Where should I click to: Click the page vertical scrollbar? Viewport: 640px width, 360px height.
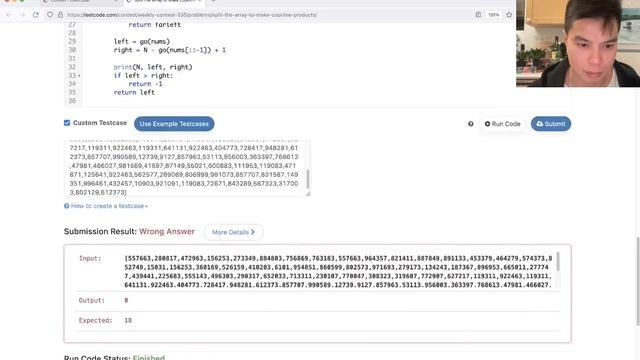(x=638, y=282)
